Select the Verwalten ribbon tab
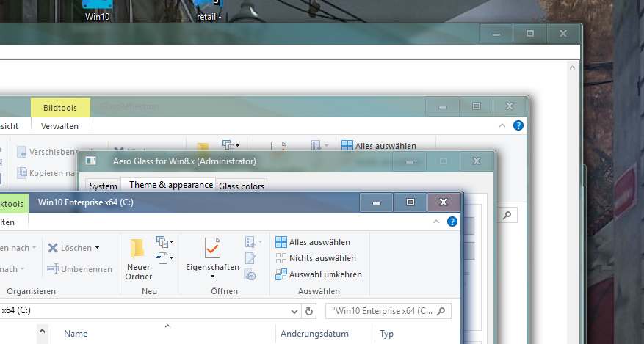This screenshot has width=644, height=344. pos(60,126)
